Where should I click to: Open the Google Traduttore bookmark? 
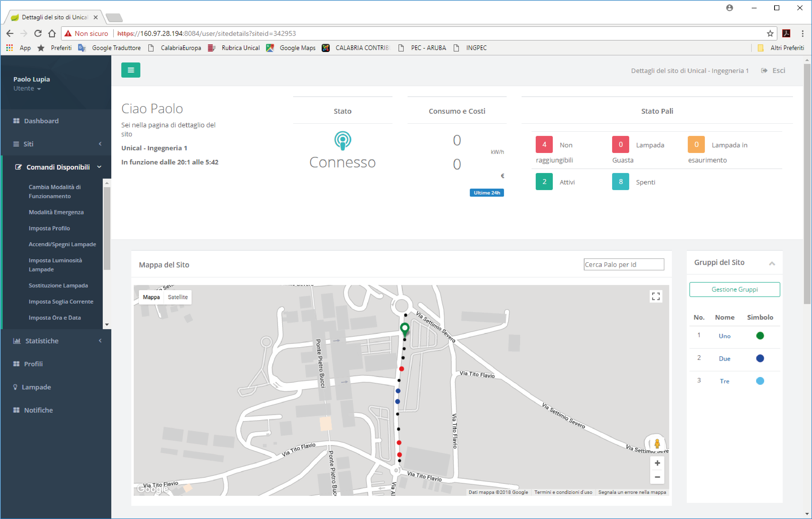coord(109,48)
